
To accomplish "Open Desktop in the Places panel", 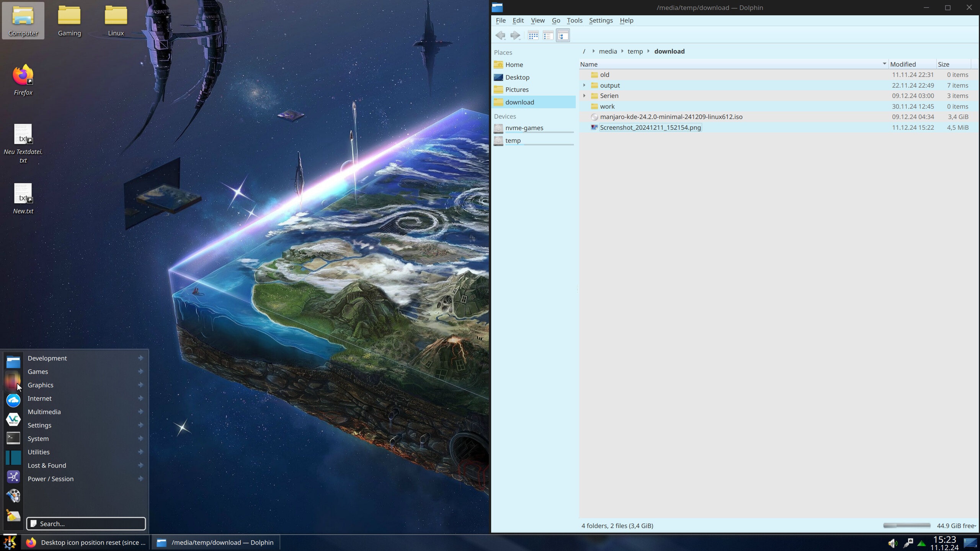I will click(533, 77).
